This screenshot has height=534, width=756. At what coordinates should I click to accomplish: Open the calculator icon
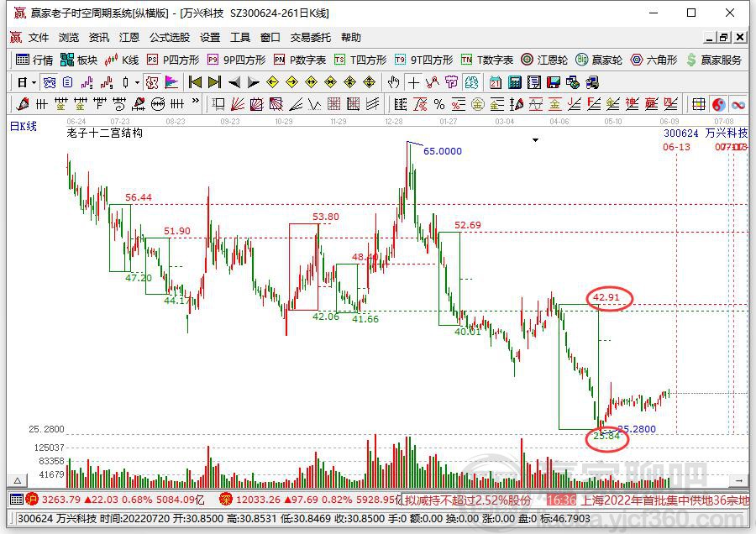(514, 83)
